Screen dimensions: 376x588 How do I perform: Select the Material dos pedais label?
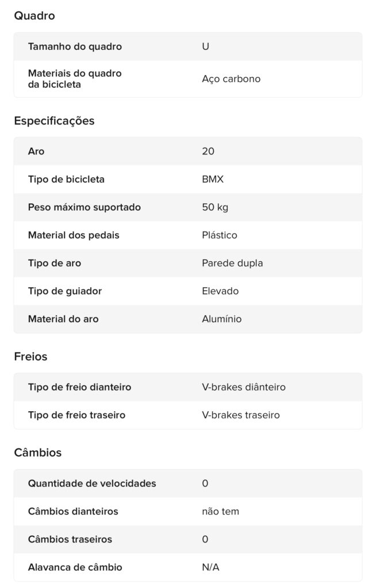point(74,235)
